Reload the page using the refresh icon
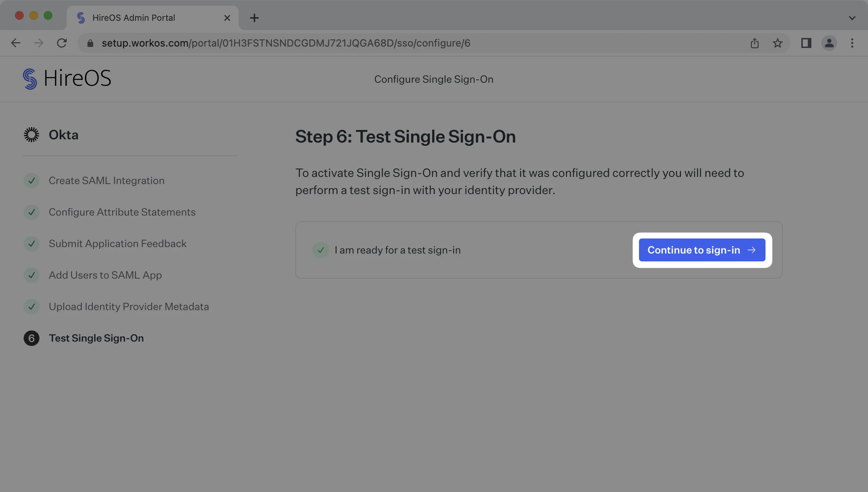Screen dimensions: 868x492 tap(62, 43)
